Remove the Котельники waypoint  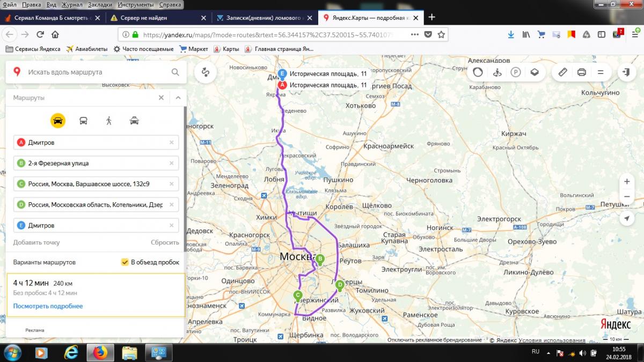point(171,204)
